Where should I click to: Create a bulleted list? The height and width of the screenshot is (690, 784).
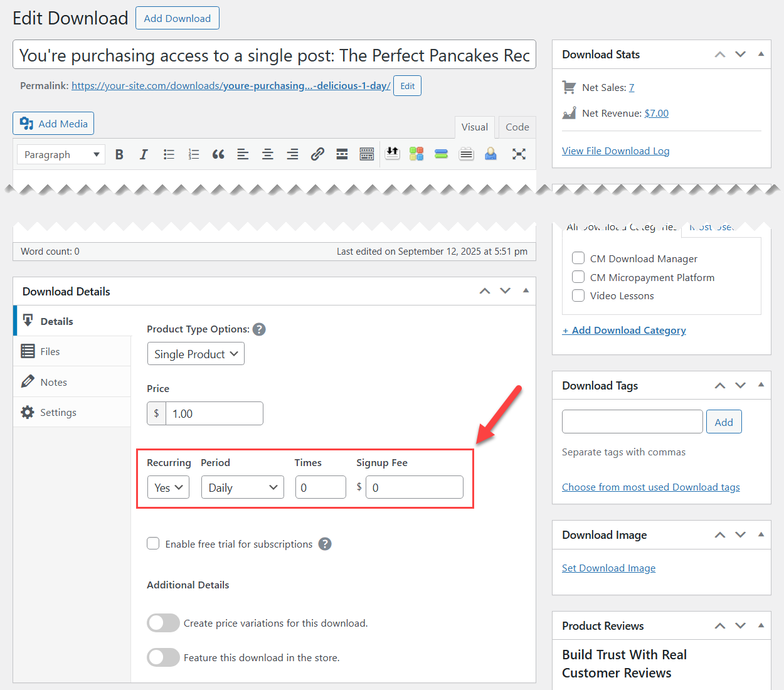click(x=168, y=154)
